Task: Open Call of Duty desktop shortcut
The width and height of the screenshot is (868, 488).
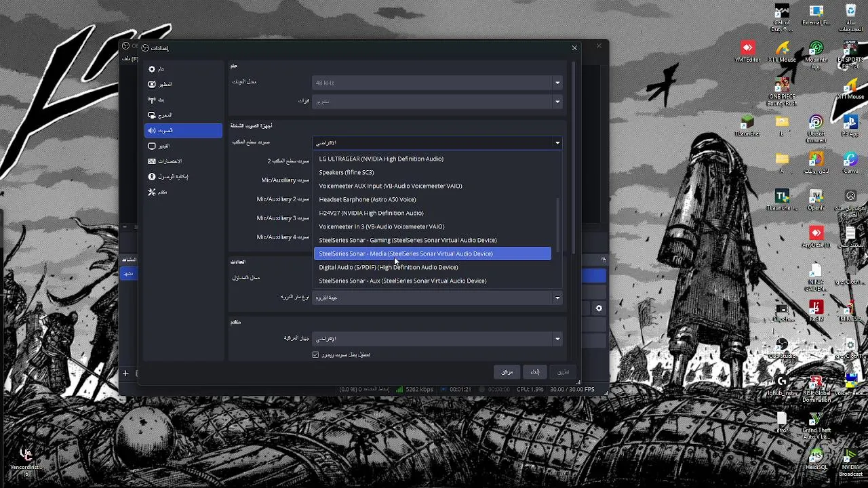Action: coord(782,18)
